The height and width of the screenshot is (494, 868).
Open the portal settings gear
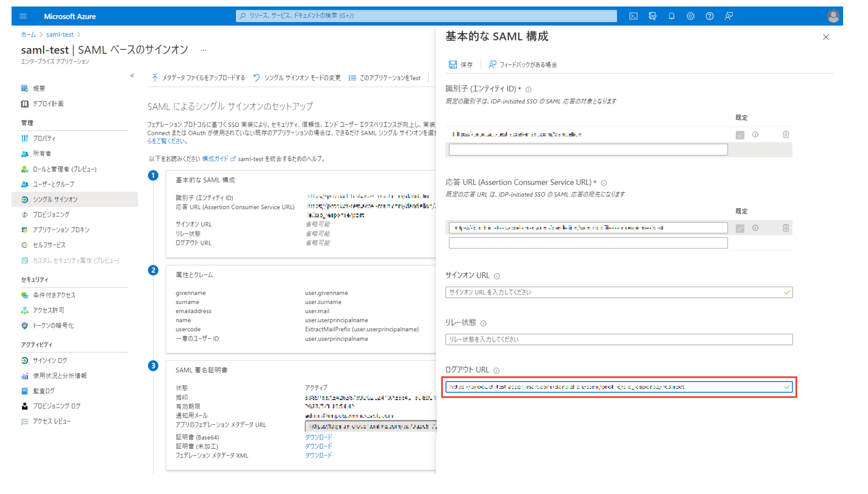click(x=690, y=16)
